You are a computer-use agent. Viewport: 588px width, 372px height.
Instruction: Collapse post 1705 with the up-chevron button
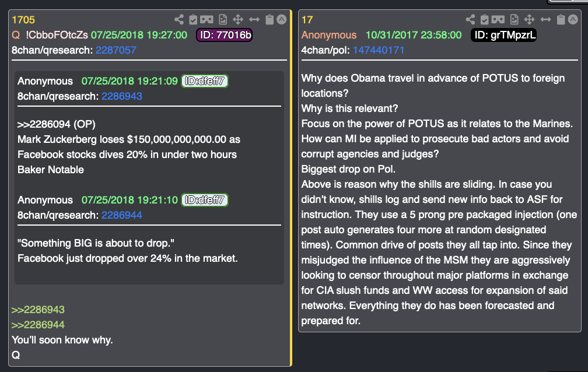click(281, 20)
